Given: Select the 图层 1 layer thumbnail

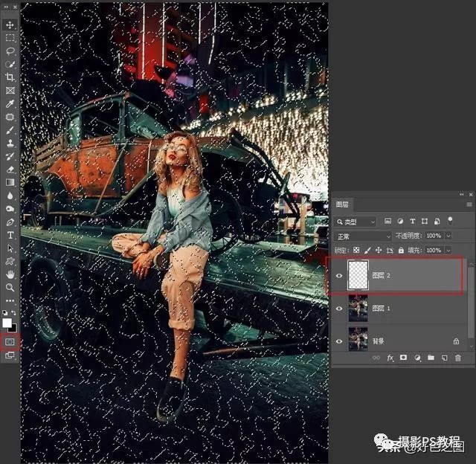Looking at the screenshot, I should pyautogui.click(x=358, y=308).
